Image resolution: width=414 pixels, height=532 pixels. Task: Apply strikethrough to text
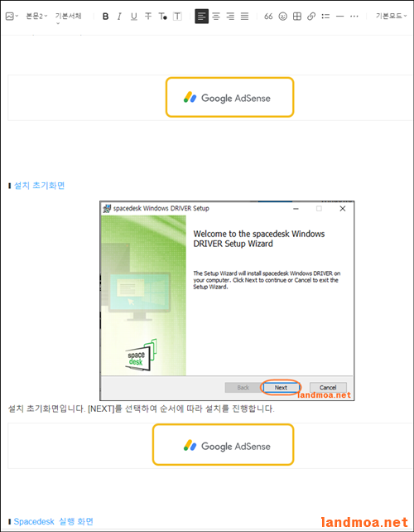(x=148, y=17)
